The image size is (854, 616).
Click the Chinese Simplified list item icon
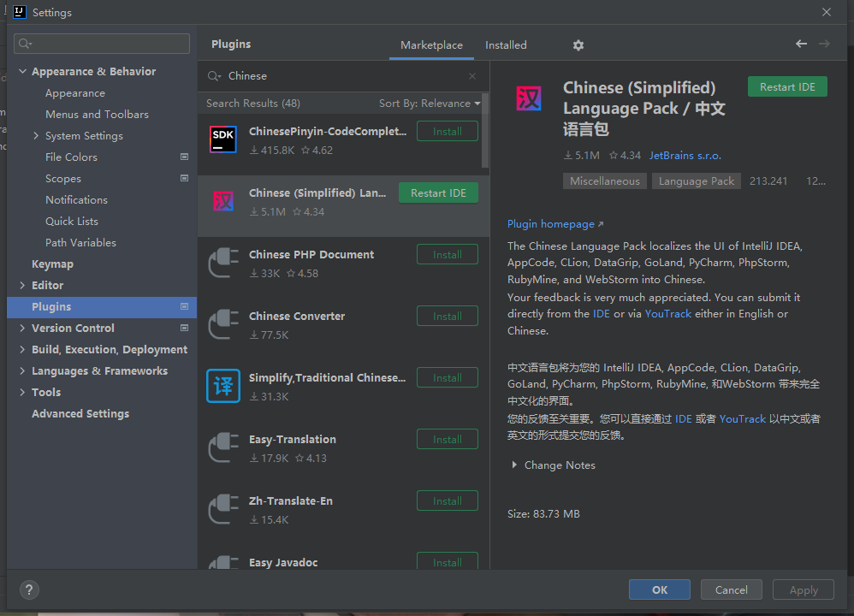click(x=223, y=202)
